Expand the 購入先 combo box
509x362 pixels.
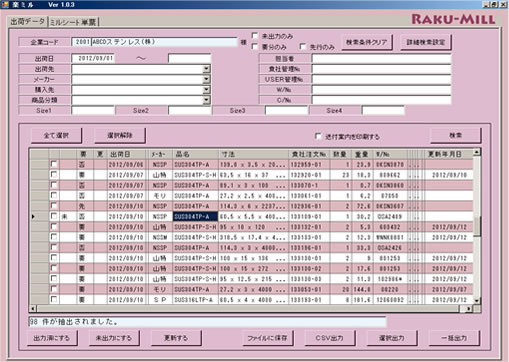point(207,90)
